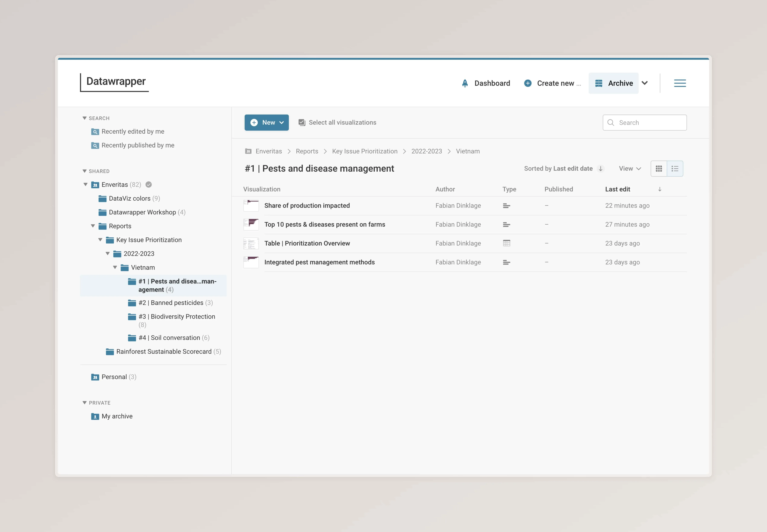Open the Create new option in top bar

tap(552, 83)
